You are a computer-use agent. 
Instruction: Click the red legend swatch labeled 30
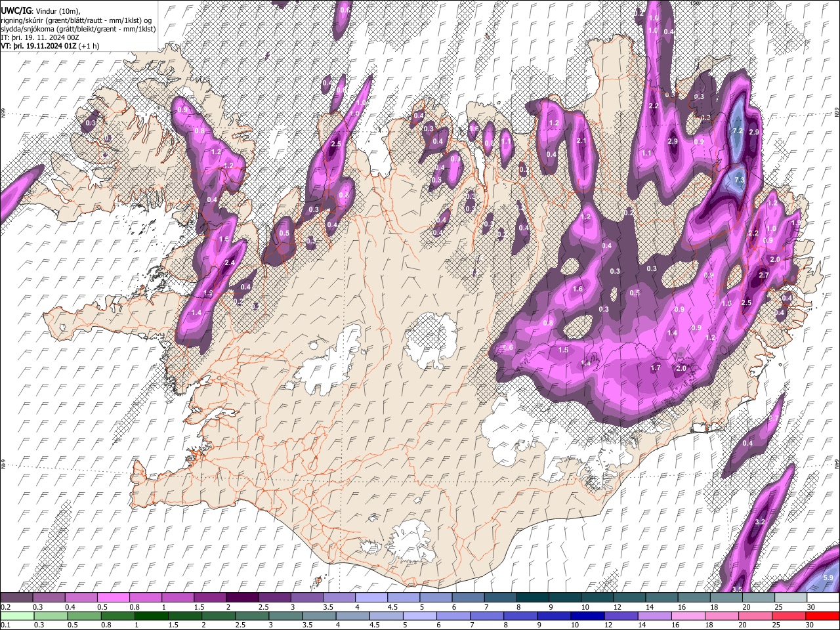click(x=822, y=616)
